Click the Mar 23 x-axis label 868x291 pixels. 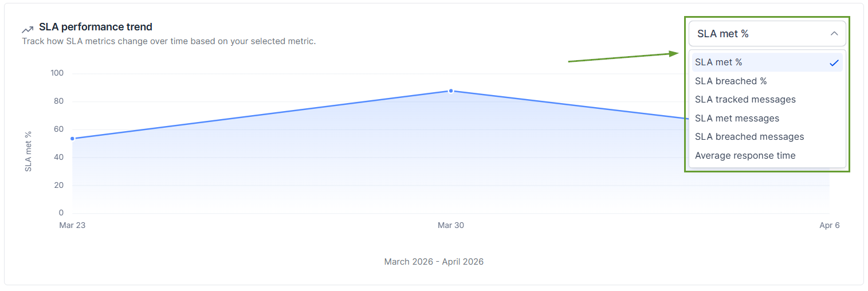[72, 226]
